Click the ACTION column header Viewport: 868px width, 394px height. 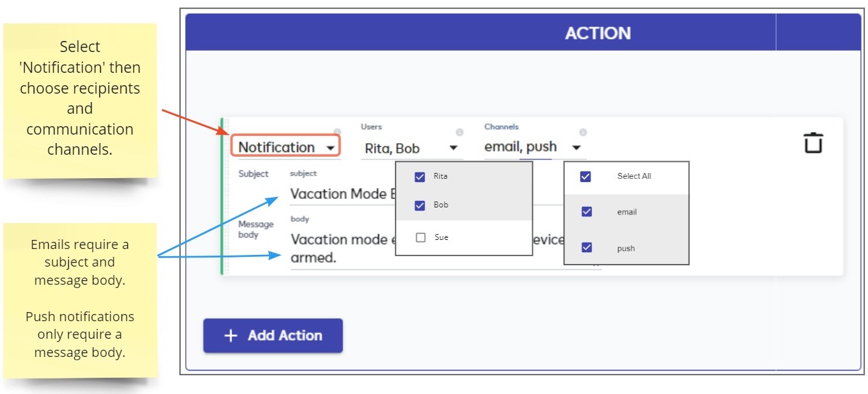[598, 33]
